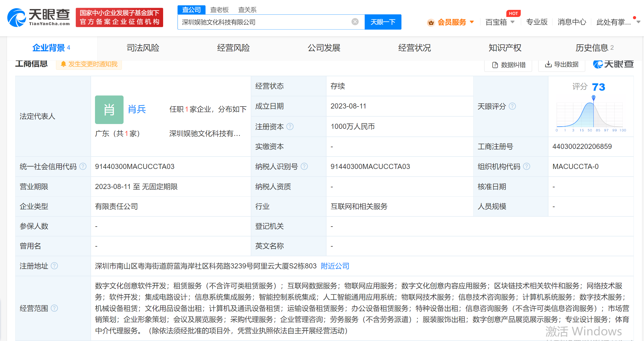Click help icon beside 注册地址

54,266
